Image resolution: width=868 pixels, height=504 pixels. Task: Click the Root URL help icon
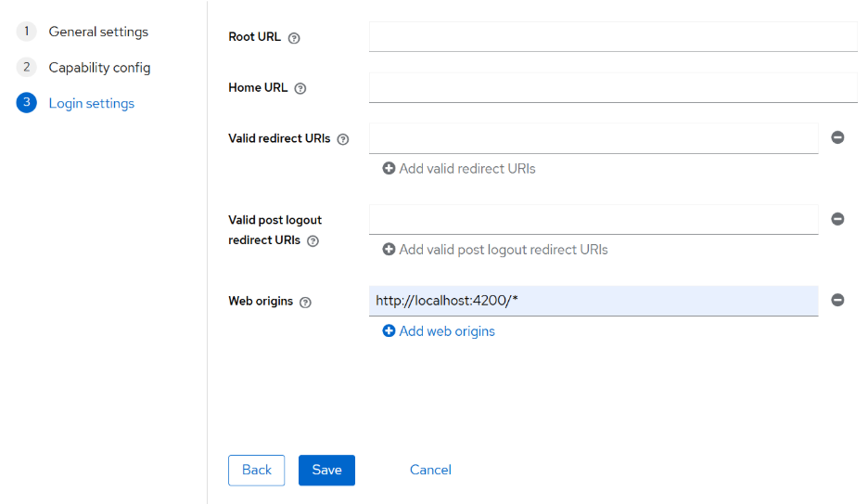pyautogui.click(x=294, y=38)
